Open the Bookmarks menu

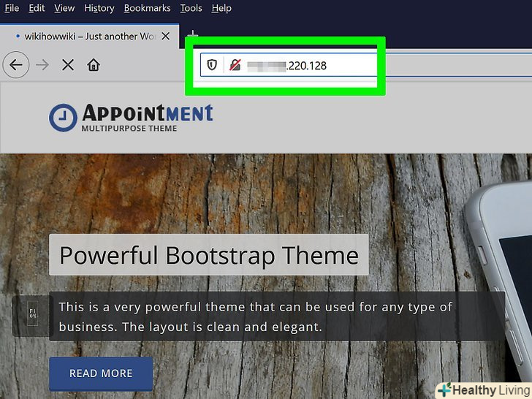pyautogui.click(x=148, y=8)
